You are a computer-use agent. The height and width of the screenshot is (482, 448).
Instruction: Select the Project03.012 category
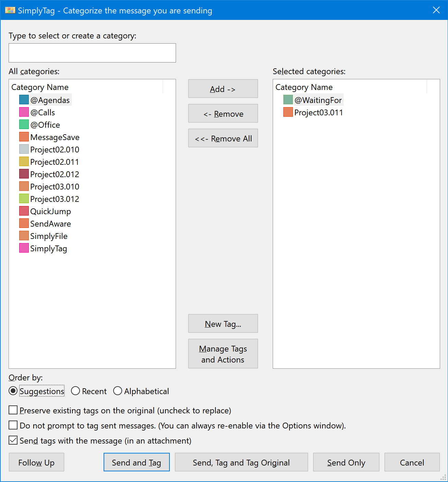coord(55,199)
